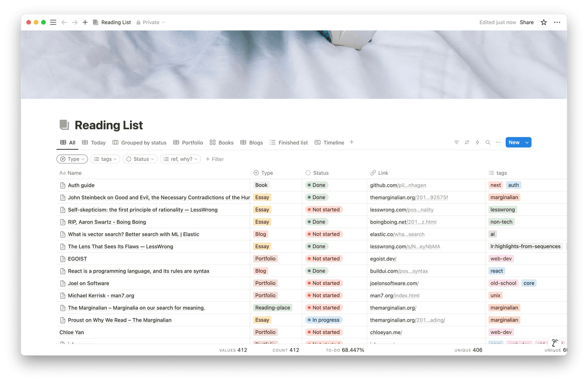The image size is (588, 383).
Task: Open the sidebar hamburger menu
Action: 53,23
